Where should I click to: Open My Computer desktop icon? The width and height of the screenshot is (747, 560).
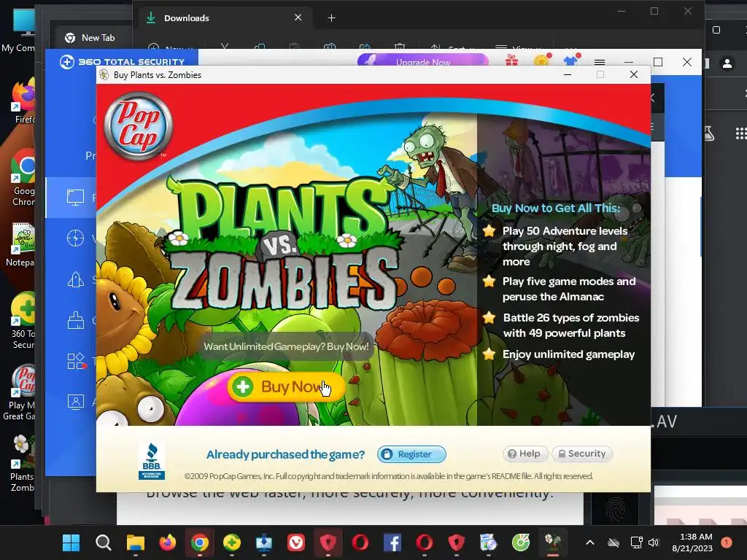click(x=19, y=31)
